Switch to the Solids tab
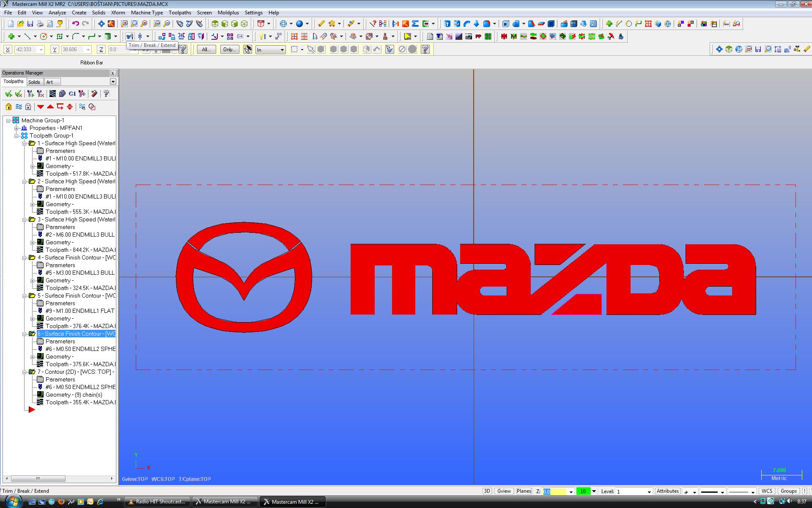 (34, 82)
